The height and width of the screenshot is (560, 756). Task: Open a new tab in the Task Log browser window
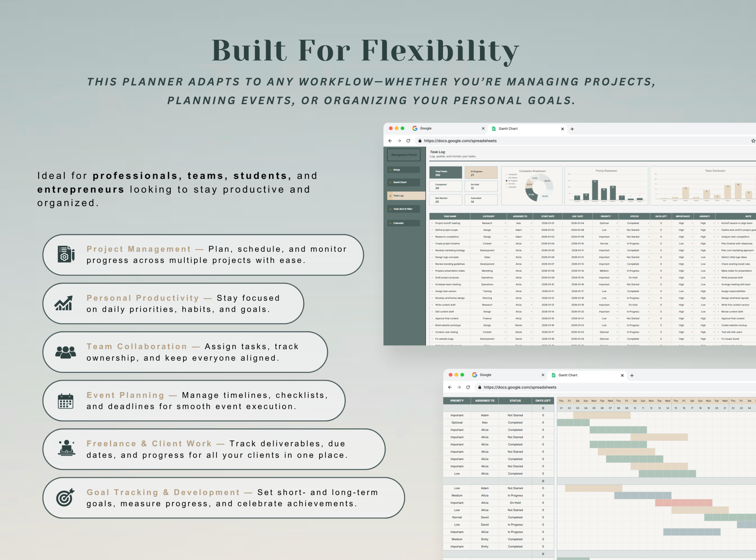572,129
